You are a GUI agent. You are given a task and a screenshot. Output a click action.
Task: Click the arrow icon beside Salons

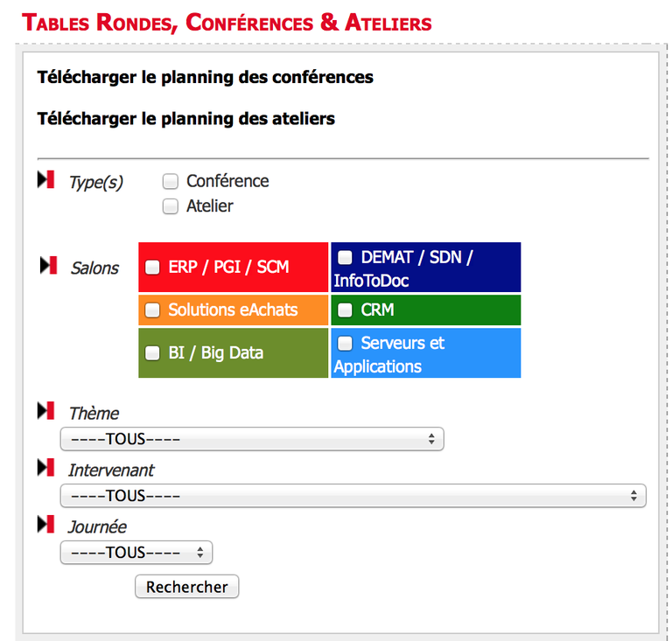tap(48, 266)
